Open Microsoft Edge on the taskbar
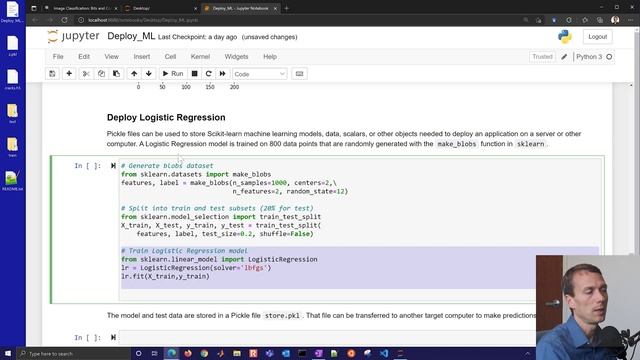Image resolution: width=640 pixels, height=360 pixels. (172, 353)
